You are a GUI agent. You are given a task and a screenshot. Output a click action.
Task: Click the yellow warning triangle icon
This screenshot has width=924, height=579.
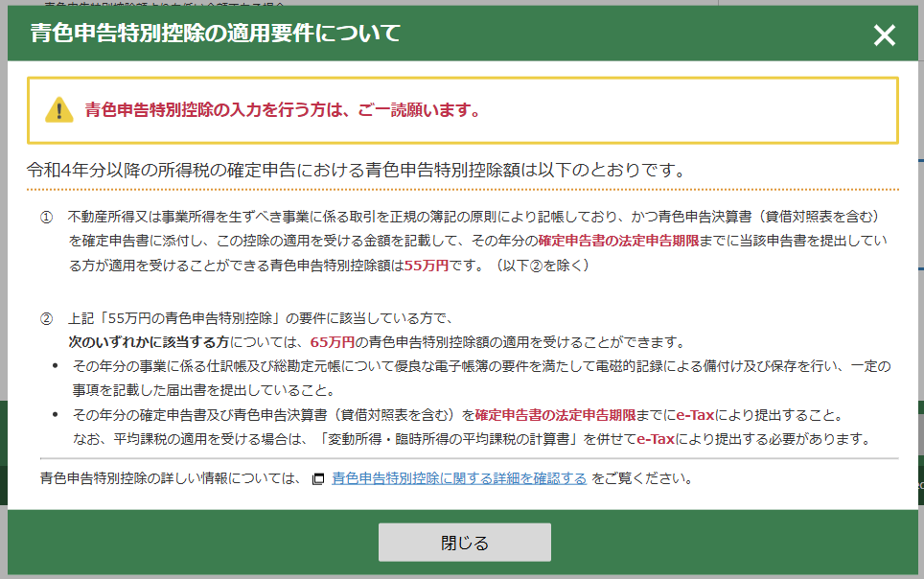pos(58,110)
